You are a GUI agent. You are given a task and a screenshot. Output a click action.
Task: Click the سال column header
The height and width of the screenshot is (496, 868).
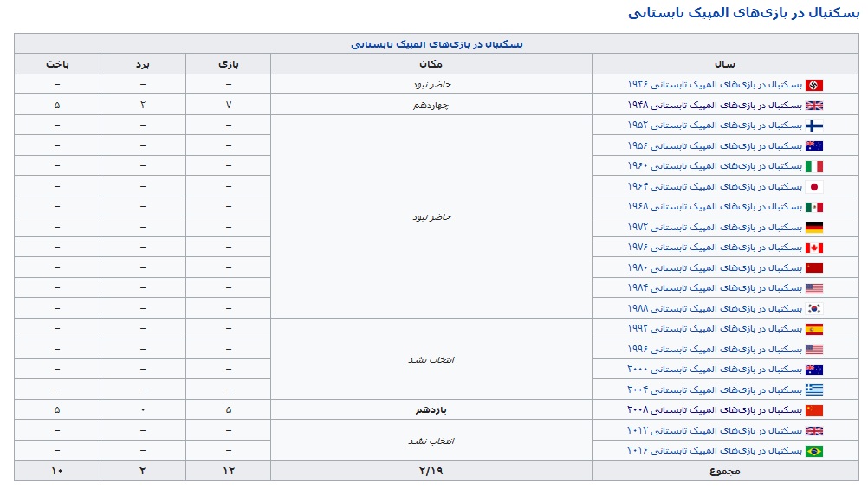point(725,64)
